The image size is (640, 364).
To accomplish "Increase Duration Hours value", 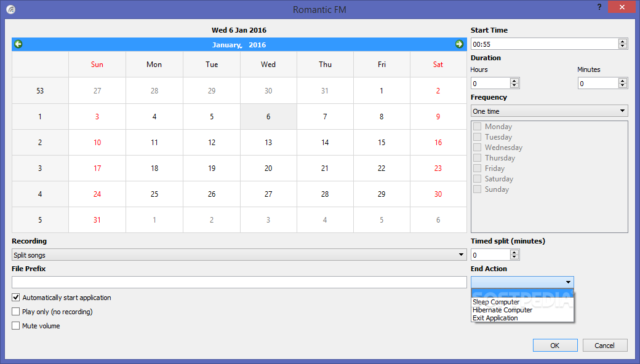I will pyautogui.click(x=514, y=81).
